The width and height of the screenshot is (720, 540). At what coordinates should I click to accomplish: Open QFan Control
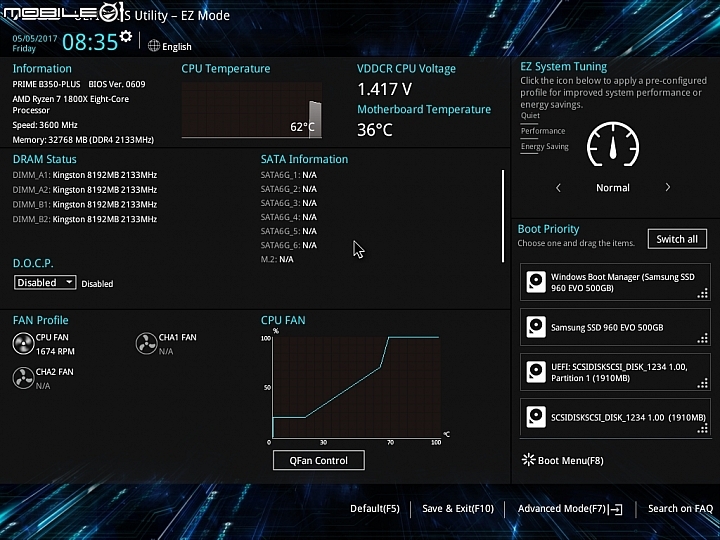click(319, 460)
